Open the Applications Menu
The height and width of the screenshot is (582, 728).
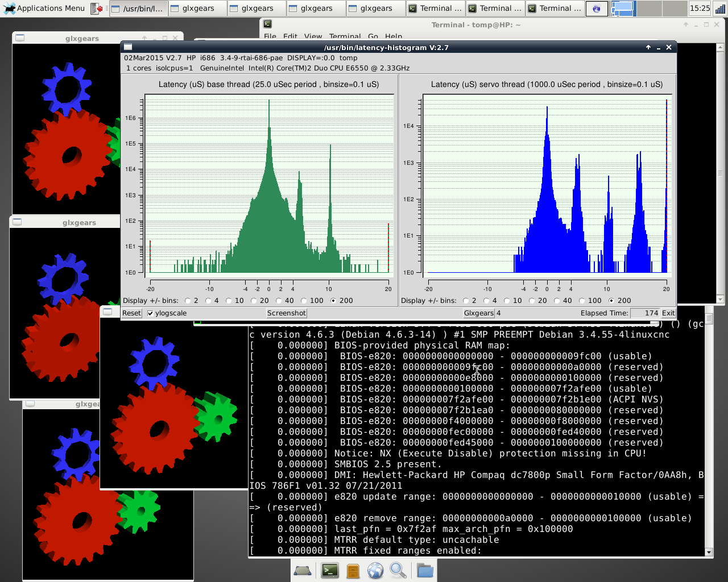pos(44,9)
